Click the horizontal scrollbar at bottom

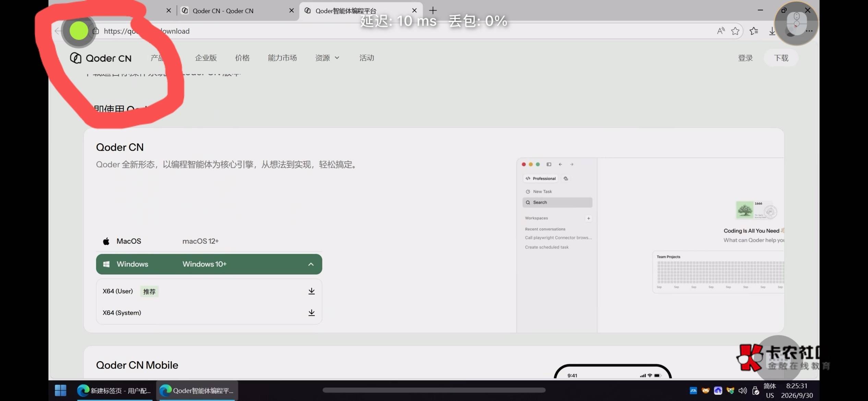[434, 390]
